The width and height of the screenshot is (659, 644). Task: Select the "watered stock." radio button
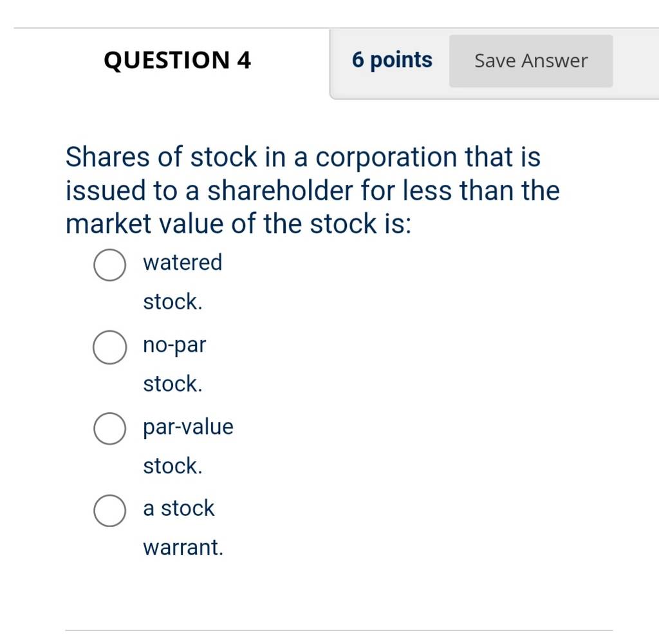click(109, 265)
